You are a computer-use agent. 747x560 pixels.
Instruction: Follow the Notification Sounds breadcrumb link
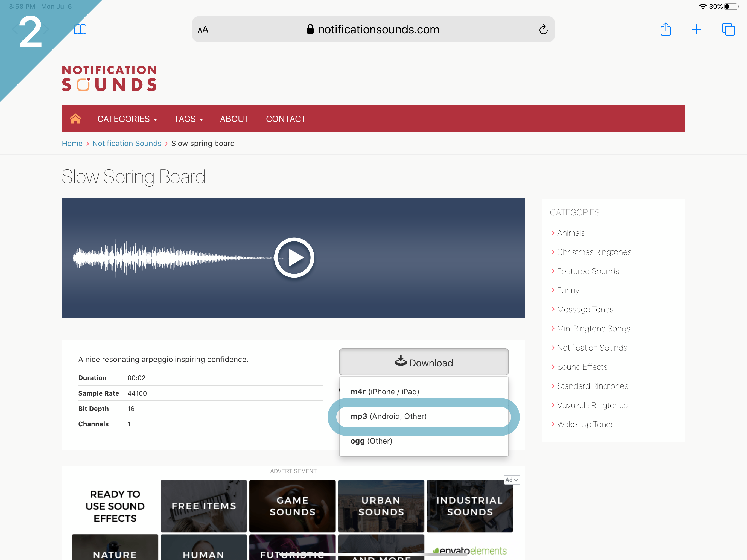coord(127,143)
